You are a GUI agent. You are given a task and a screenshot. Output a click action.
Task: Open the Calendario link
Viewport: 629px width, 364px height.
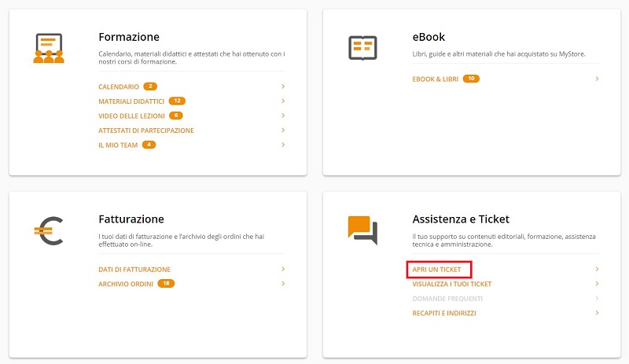[x=119, y=86]
